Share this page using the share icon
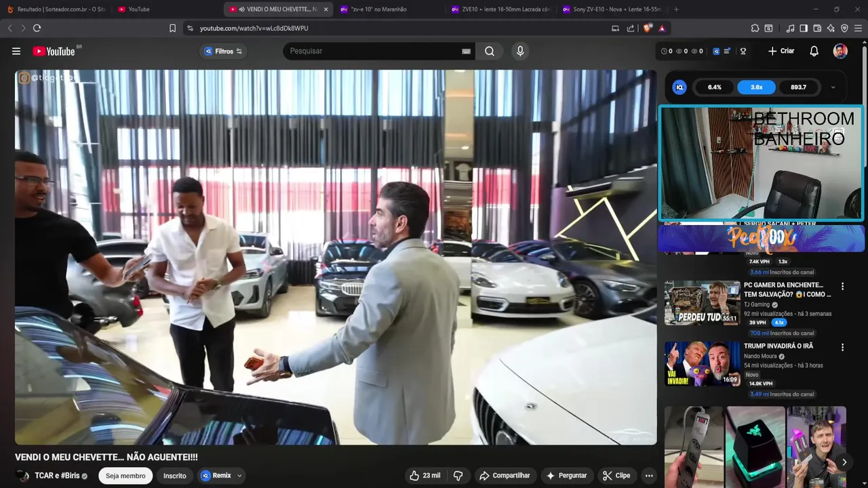The height and width of the screenshot is (488, 868). tap(631, 28)
